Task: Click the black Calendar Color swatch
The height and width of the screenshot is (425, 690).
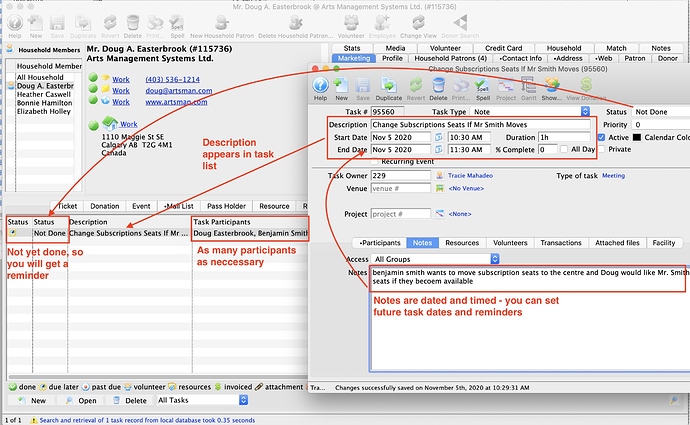Action: (x=637, y=137)
